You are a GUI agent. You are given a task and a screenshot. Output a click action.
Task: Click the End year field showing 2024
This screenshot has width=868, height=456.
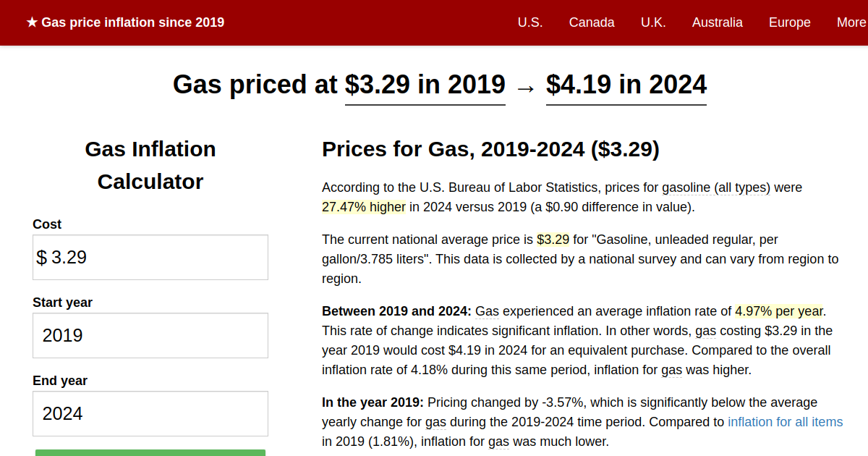150,413
